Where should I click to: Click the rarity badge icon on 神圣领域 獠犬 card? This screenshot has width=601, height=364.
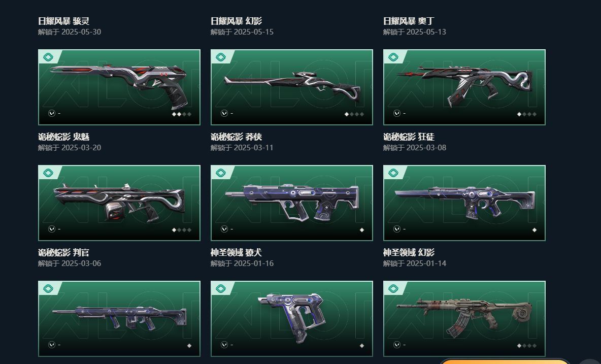pyautogui.click(x=221, y=173)
